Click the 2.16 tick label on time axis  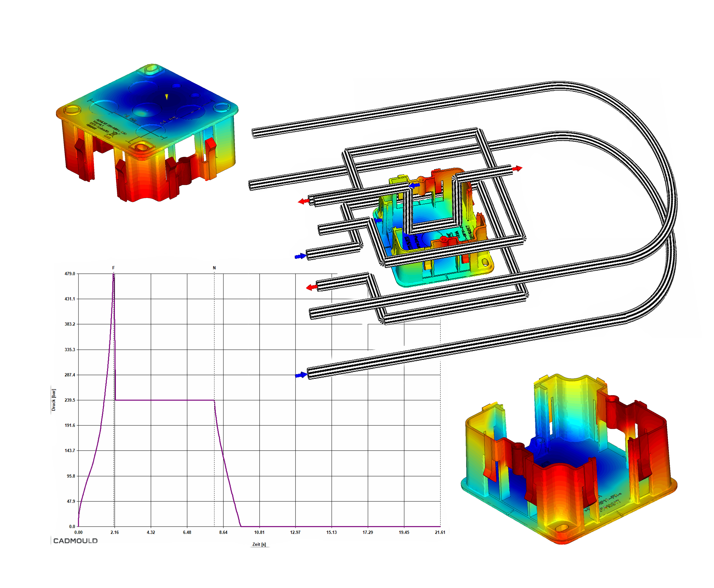pos(114,532)
